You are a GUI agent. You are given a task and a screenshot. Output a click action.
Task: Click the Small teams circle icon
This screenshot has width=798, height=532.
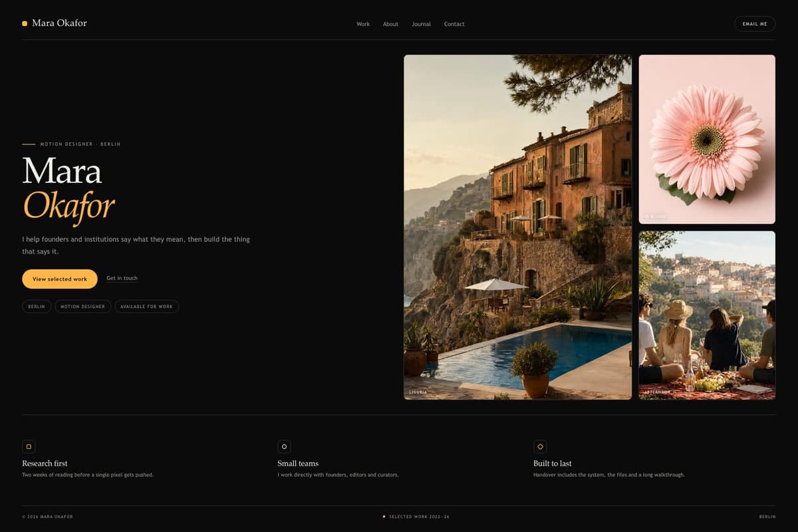284,447
